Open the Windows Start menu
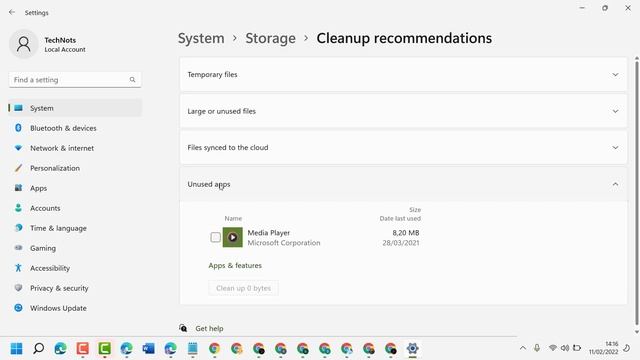640x360 pixels. pos(16,349)
